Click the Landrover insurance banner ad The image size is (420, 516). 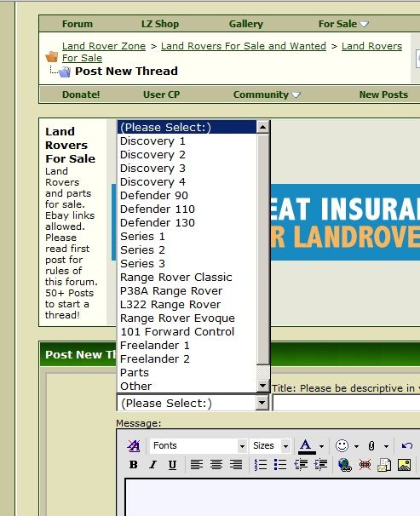345,222
